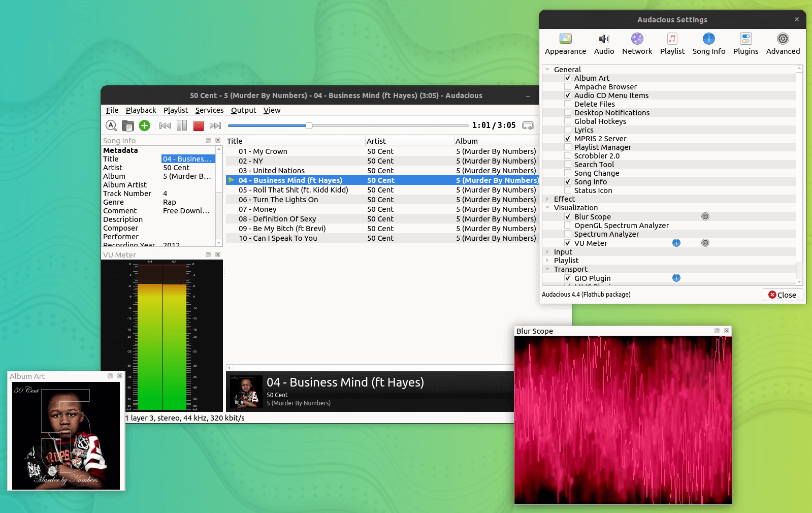Viewport: 812px width, 513px height.
Task: Enable the Lyrics plugin checkbox
Action: coord(568,130)
